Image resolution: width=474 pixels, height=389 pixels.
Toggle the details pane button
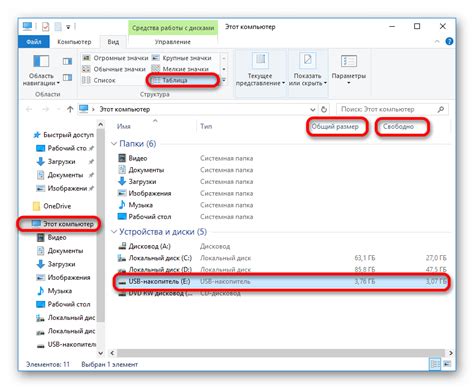[x=67, y=78]
